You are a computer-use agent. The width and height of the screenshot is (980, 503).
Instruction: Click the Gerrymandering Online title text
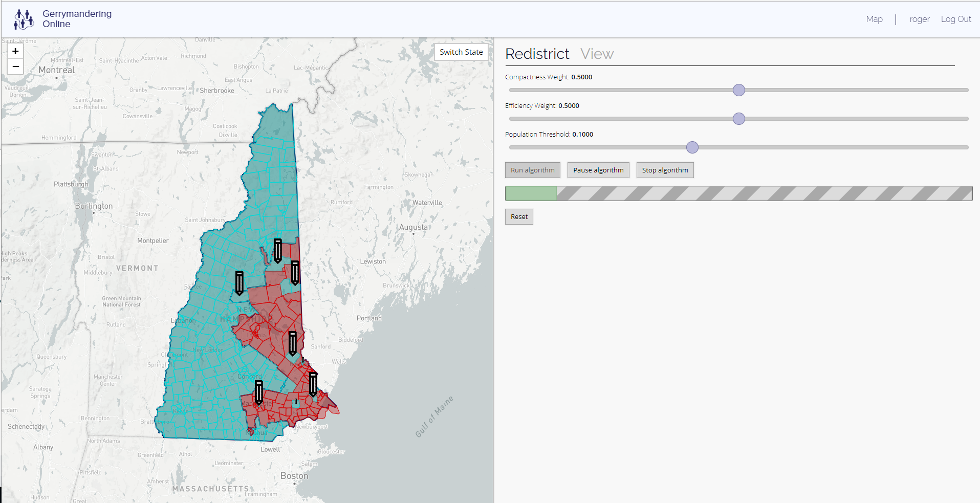[x=77, y=19]
